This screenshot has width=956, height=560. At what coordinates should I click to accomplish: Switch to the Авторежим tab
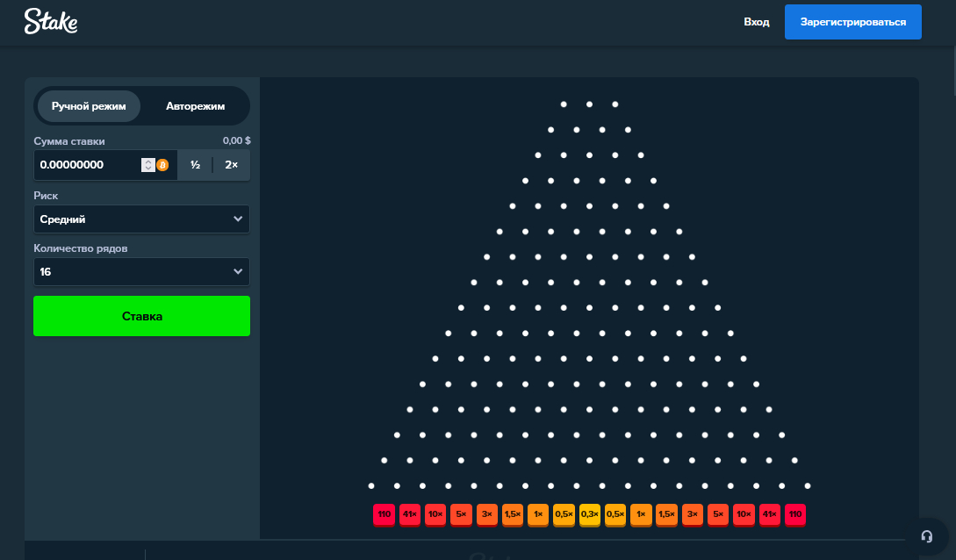click(x=196, y=105)
